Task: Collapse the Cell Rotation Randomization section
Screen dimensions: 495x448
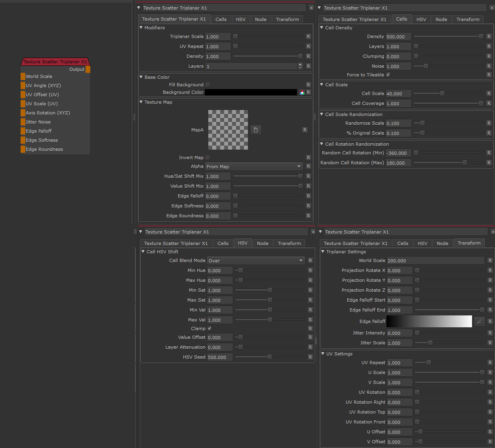Action: point(322,144)
